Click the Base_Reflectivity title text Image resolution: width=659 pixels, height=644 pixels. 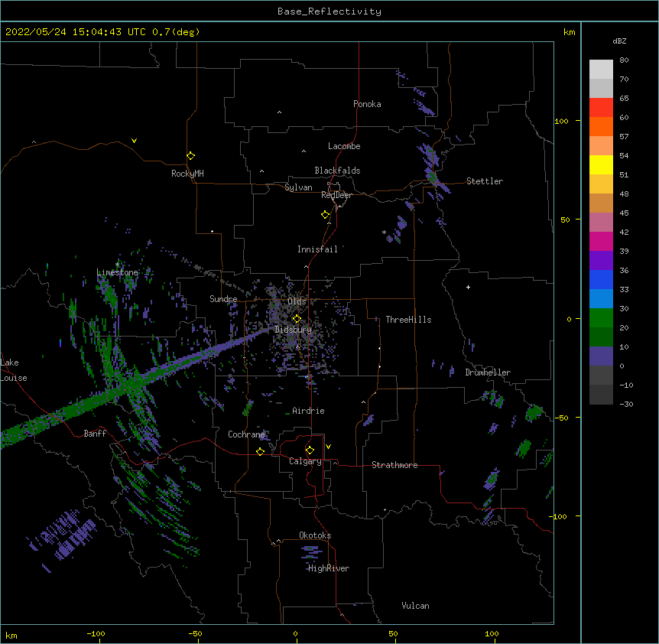[329, 11]
